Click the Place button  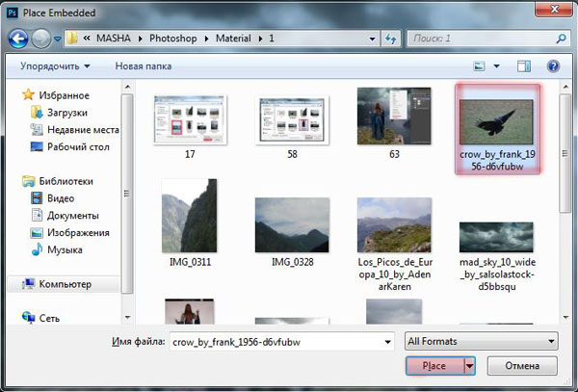434,366
